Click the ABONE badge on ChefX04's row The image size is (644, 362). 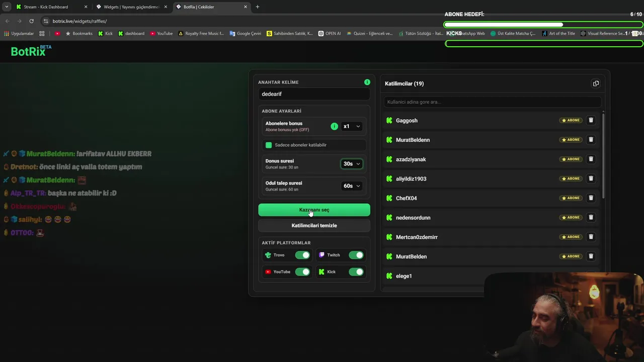[x=571, y=198]
